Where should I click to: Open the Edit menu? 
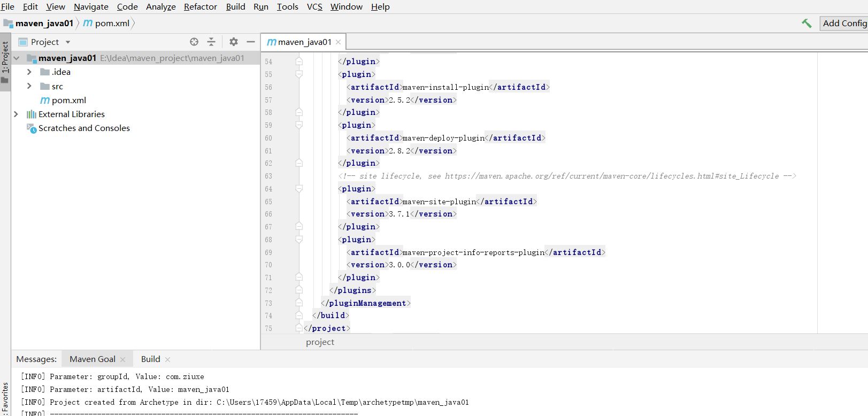30,6
